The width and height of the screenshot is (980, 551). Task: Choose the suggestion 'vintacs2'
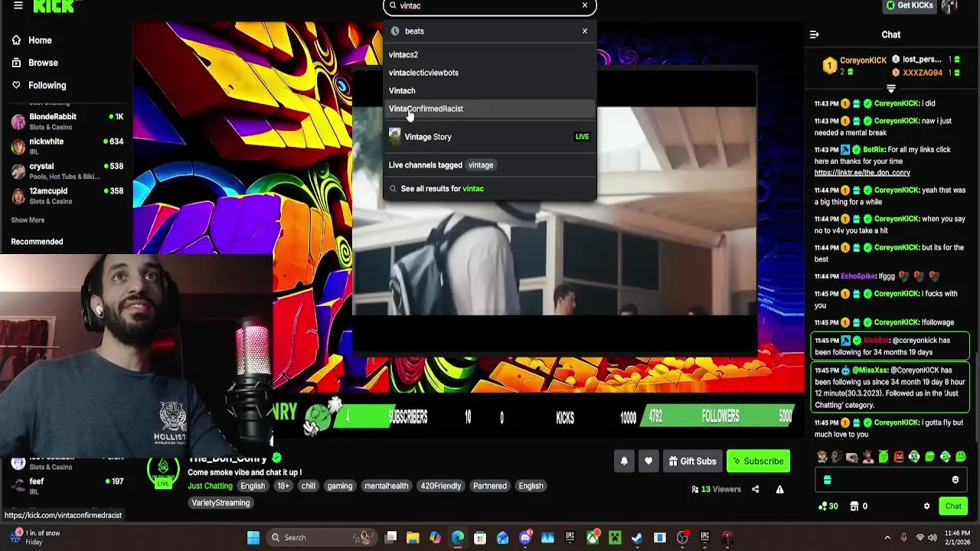pyautogui.click(x=490, y=55)
